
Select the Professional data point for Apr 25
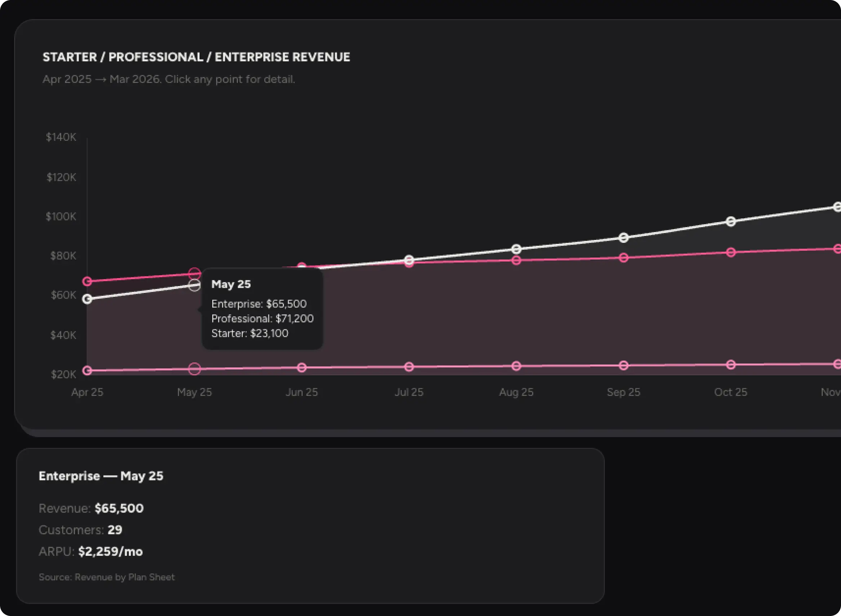[87, 281]
